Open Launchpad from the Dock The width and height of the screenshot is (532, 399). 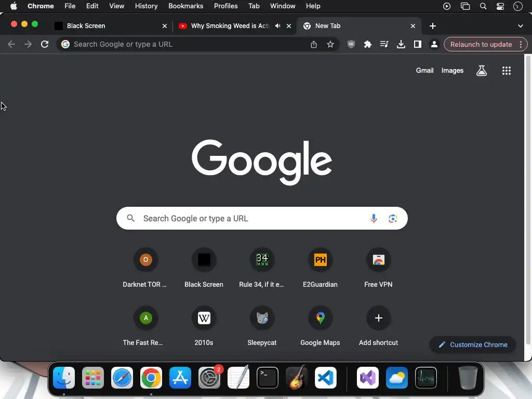[x=93, y=377]
